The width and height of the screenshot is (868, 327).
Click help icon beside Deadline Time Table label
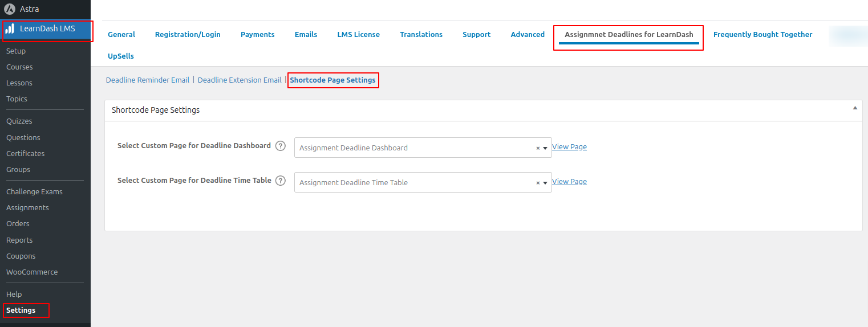(x=280, y=181)
